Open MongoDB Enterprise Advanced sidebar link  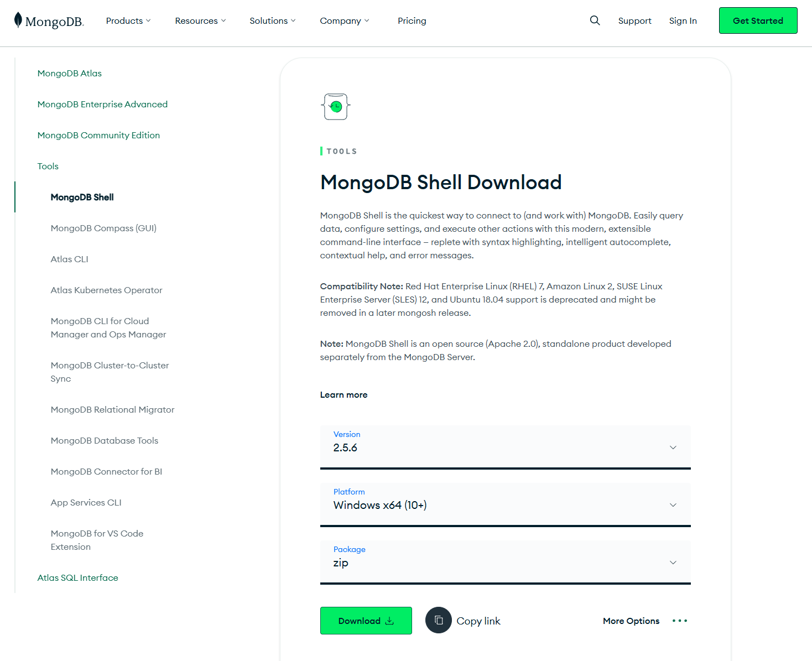coord(102,104)
